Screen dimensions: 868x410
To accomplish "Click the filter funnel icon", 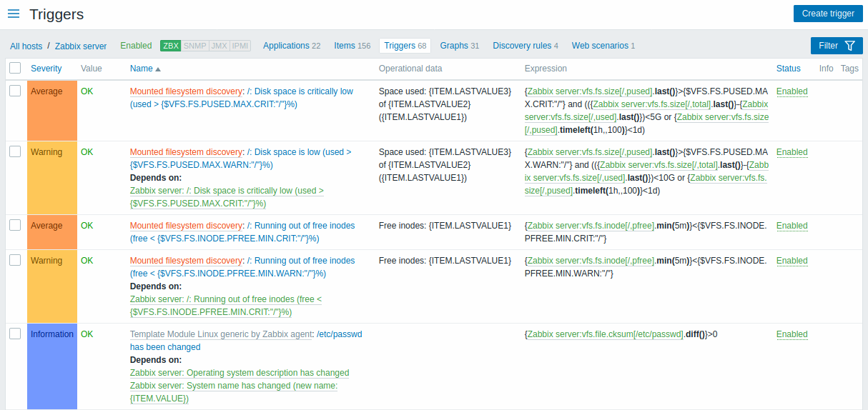I will 849,46.
